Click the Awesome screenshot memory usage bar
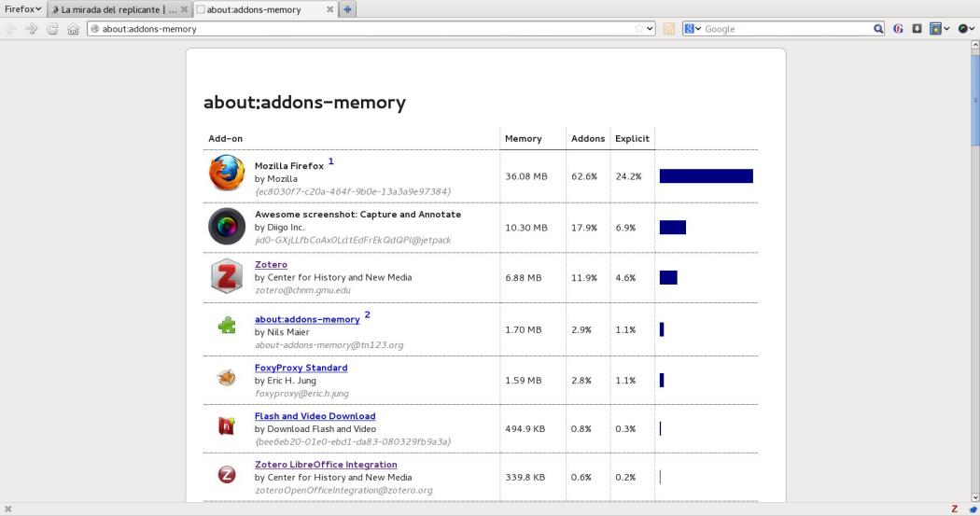The height and width of the screenshot is (516, 980). 673,228
